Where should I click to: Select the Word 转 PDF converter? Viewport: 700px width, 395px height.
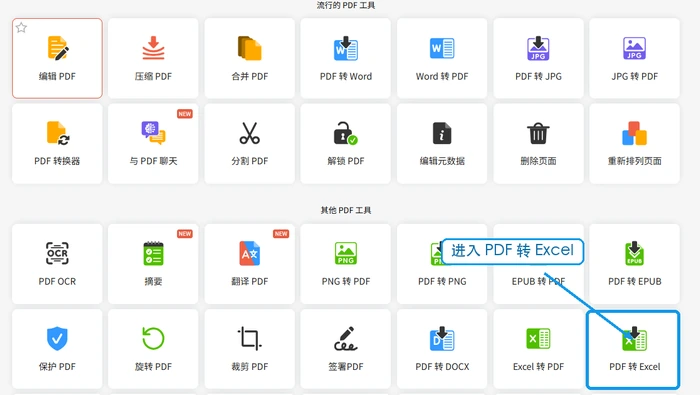pos(442,58)
